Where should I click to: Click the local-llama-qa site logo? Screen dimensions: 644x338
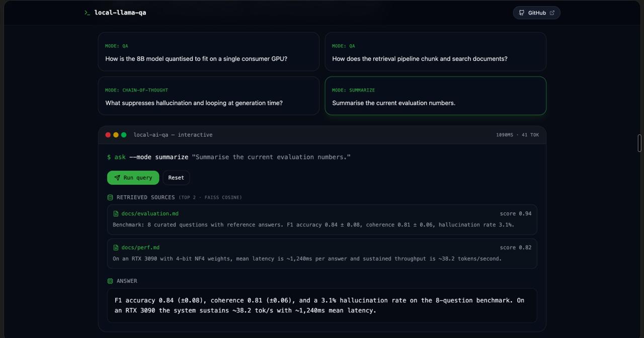[x=115, y=13]
